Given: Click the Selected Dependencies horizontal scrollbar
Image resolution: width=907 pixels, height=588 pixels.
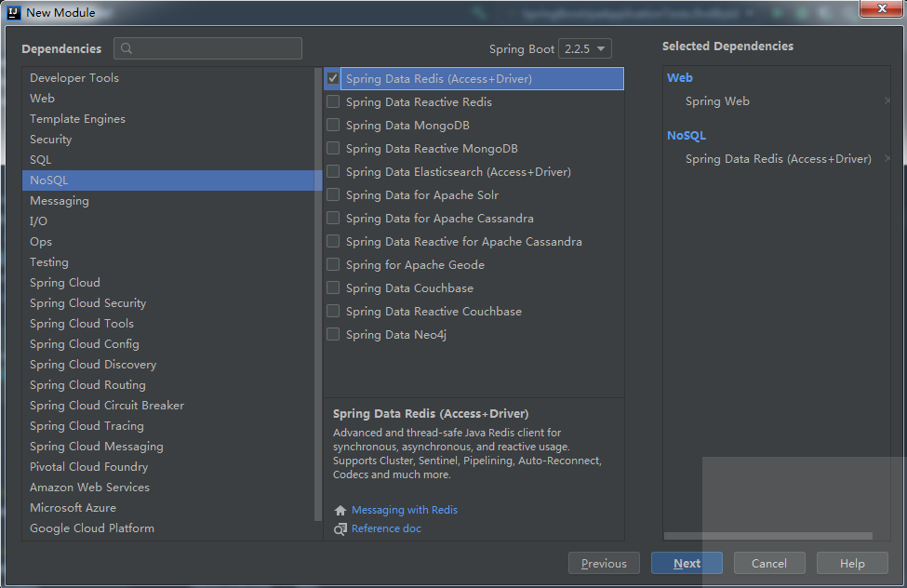Looking at the screenshot, I should coord(768,536).
